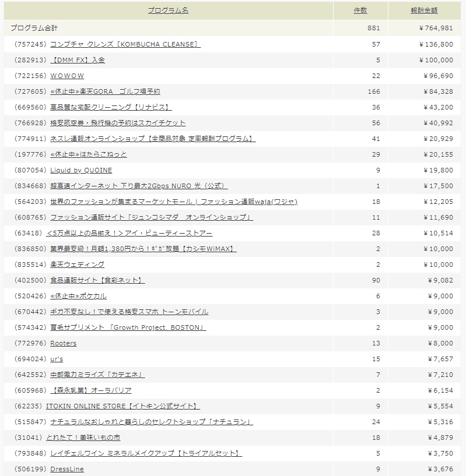Image resolution: width=466 pixels, height=476 pixels.
Task: Open the DressLine program link
Action: (x=67, y=470)
